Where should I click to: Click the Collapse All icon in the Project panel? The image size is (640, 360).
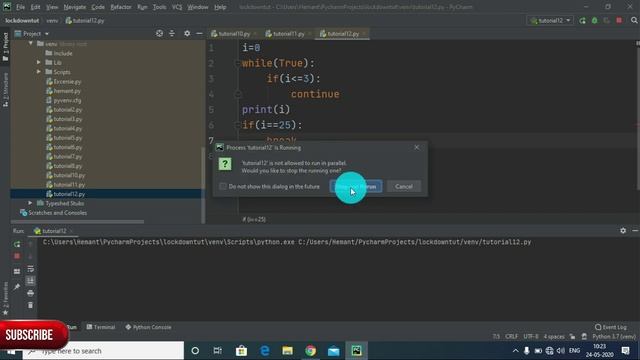pos(172,33)
